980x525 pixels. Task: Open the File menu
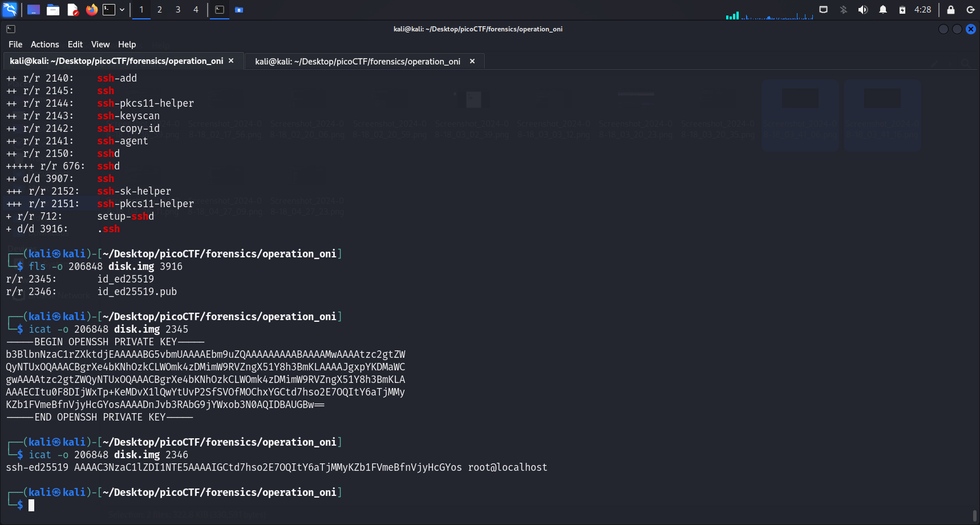point(15,45)
